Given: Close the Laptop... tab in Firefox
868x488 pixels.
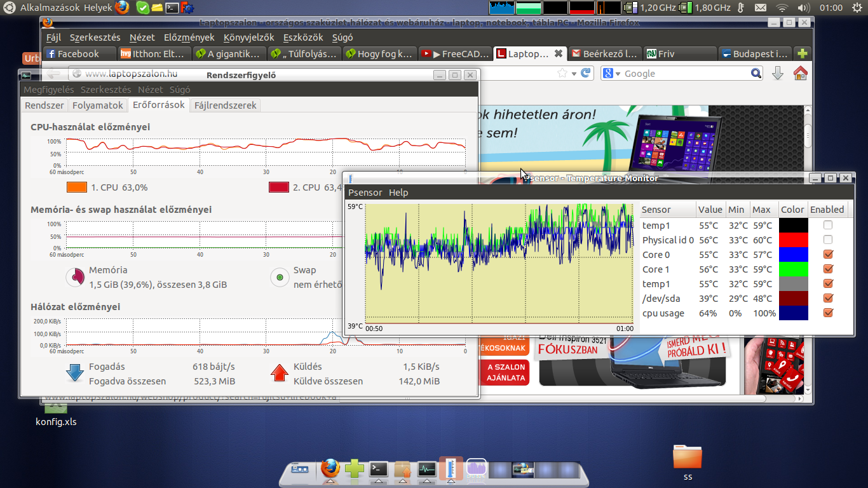Looking at the screenshot, I should [559, 54].
